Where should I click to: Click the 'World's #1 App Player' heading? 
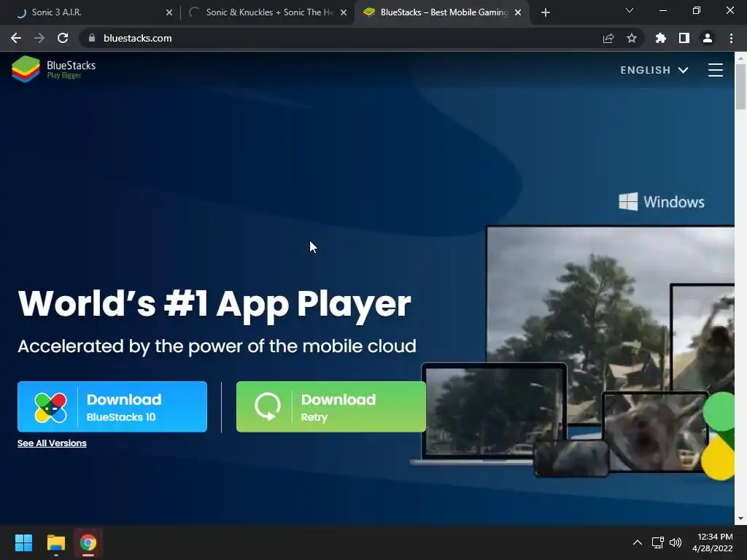[x=214, y=304]
